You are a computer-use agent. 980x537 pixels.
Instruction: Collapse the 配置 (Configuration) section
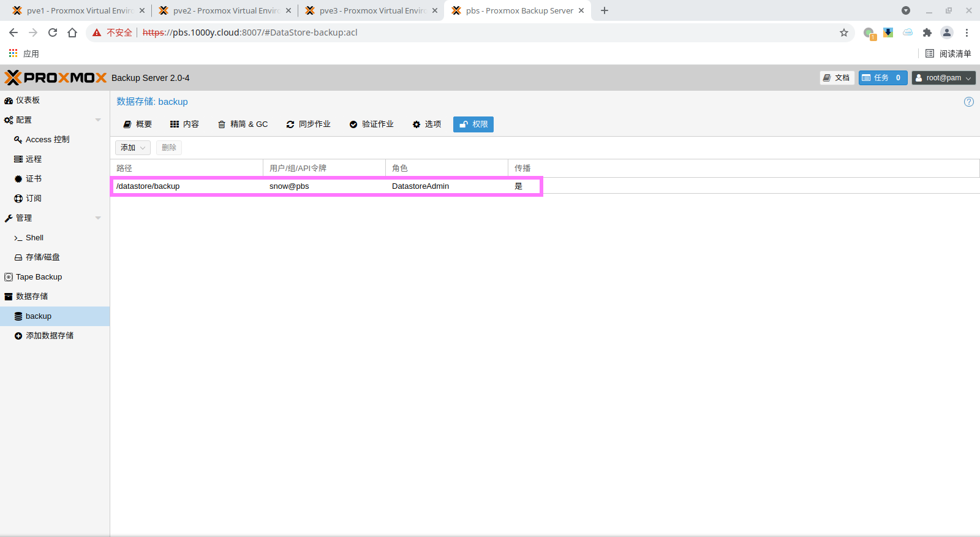pyautogui.click(x=98, y=120)
